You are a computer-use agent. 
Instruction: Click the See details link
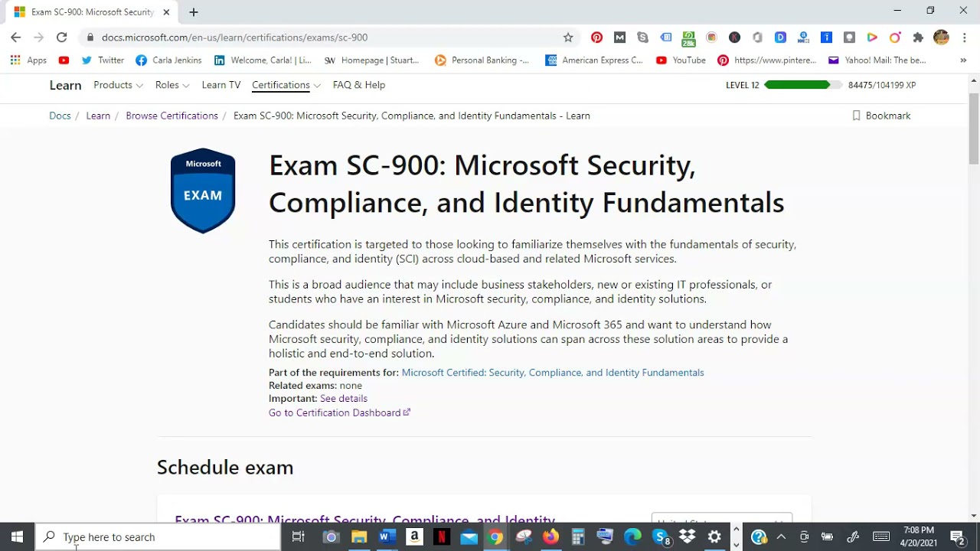click(344, 399)
